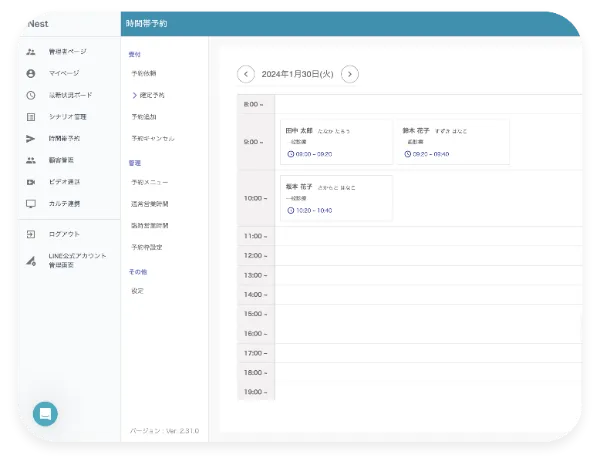The image size is (600, 464).
Task: Select 予約追加 in the submenu
Action: coord(143,117)
